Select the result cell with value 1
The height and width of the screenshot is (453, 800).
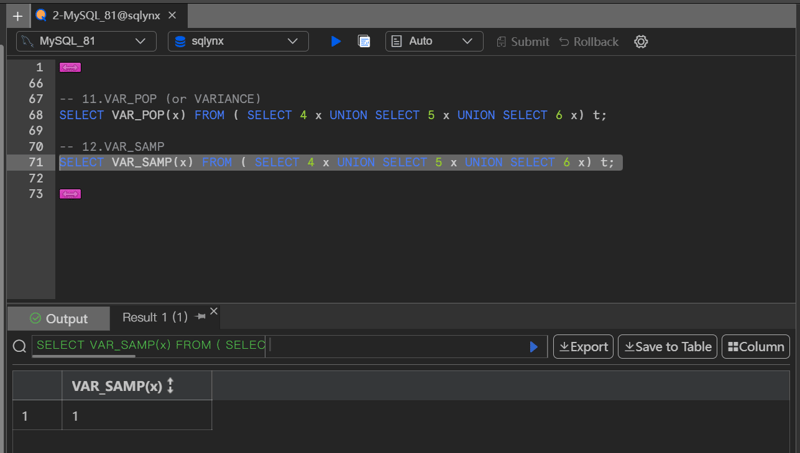[137, 415]
